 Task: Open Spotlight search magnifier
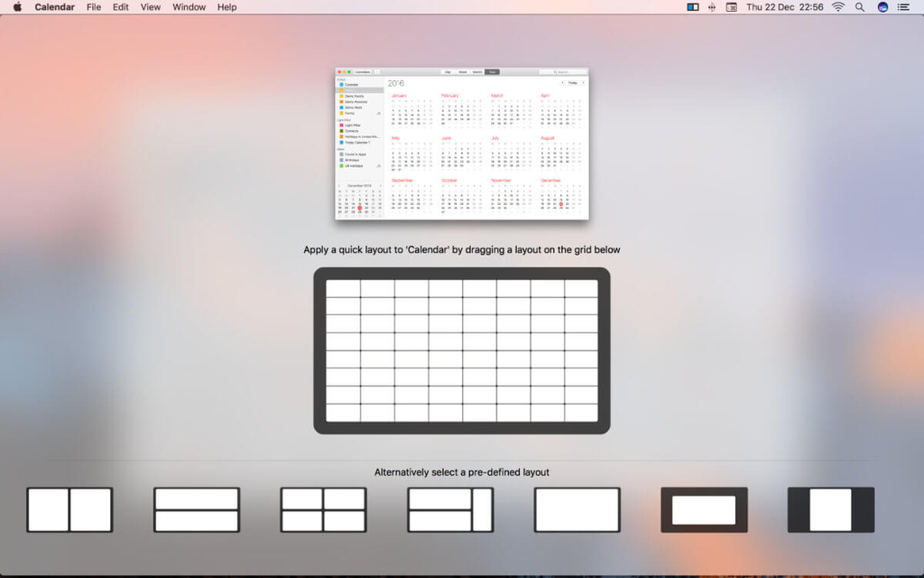[860, 7]
